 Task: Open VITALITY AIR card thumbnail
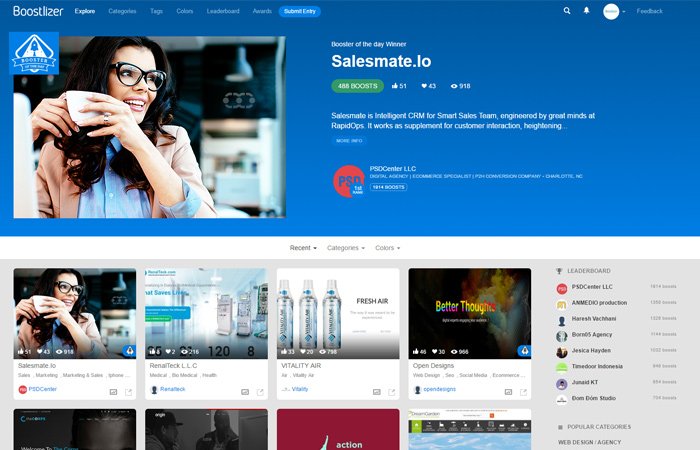click(338, 312)
